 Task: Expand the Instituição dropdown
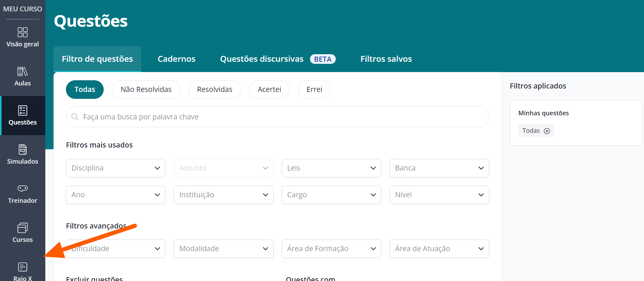pos(223,195)
